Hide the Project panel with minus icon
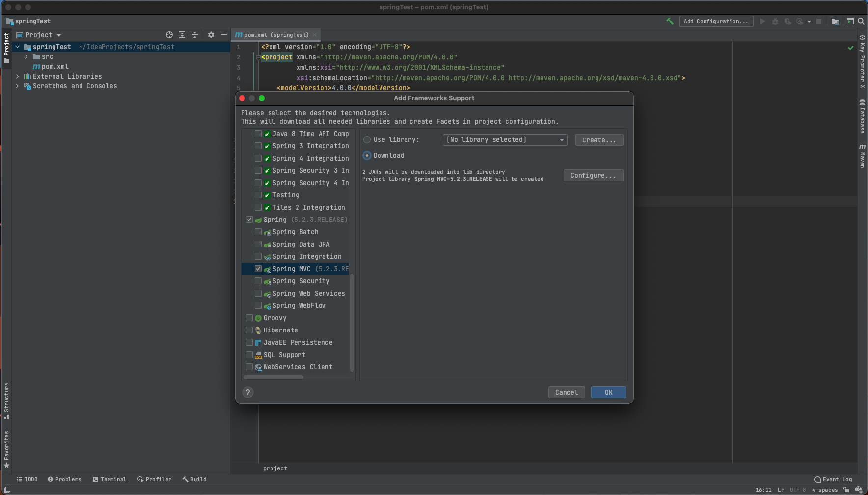The image size is (868, 495). (x=224, y=35)
